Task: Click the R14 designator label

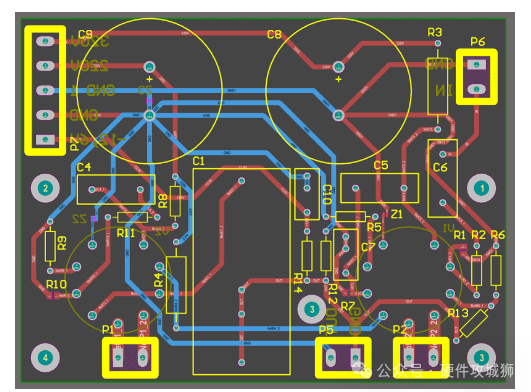Action: (298, 283)
